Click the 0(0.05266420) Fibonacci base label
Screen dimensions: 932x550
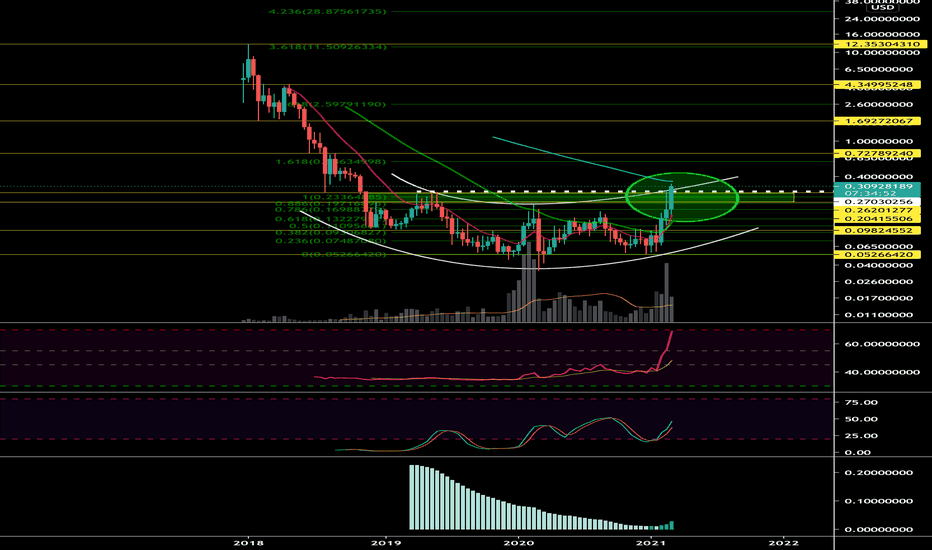pyautogui.click(x=344, y=254)
